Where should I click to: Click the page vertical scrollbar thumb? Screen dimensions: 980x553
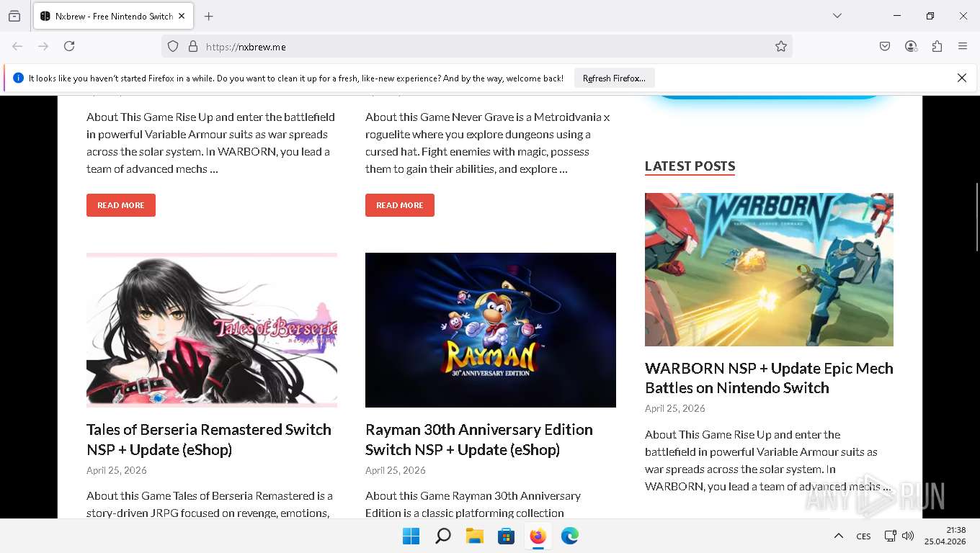(976, 217)
